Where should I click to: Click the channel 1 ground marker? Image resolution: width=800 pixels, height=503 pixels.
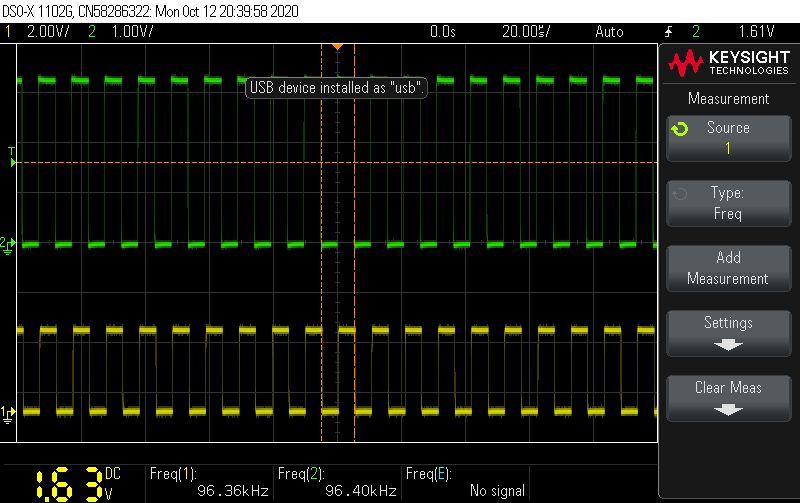point(8,414)
